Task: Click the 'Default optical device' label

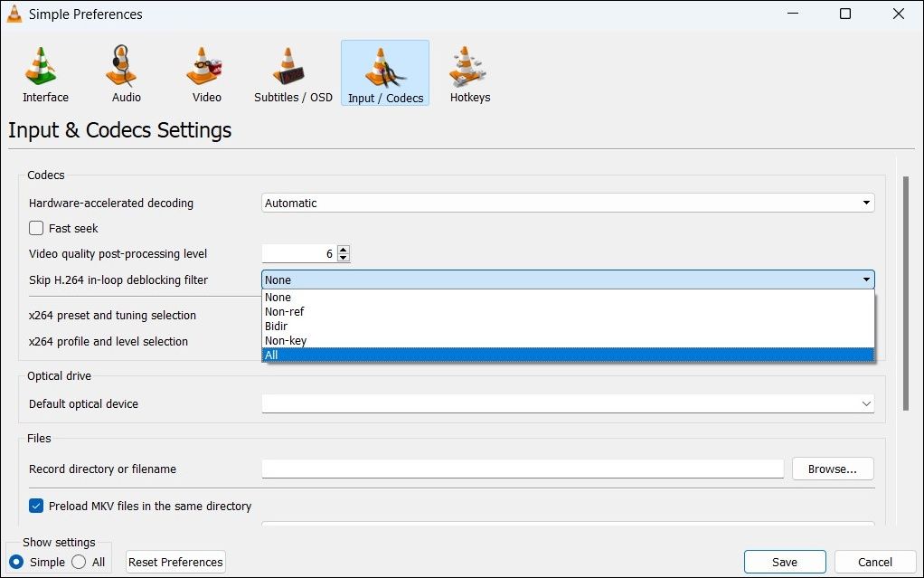Action: (84, 404)
